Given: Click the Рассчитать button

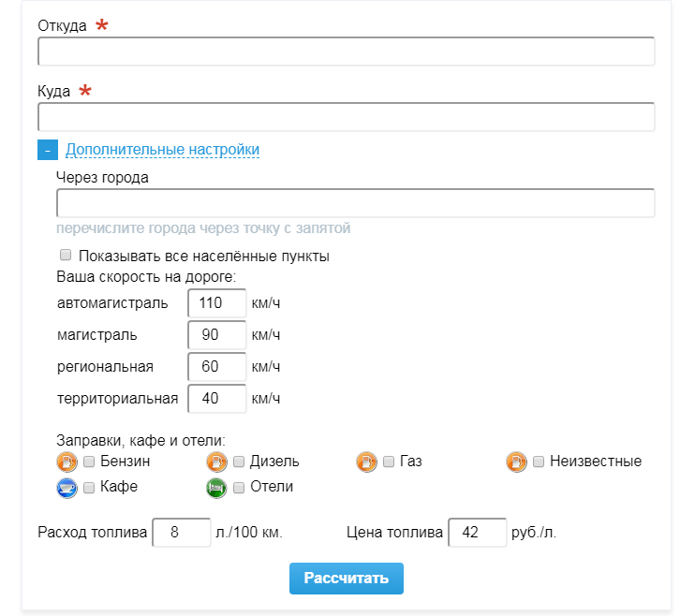Looking at the screenshot, I should [x=347, y=579].
